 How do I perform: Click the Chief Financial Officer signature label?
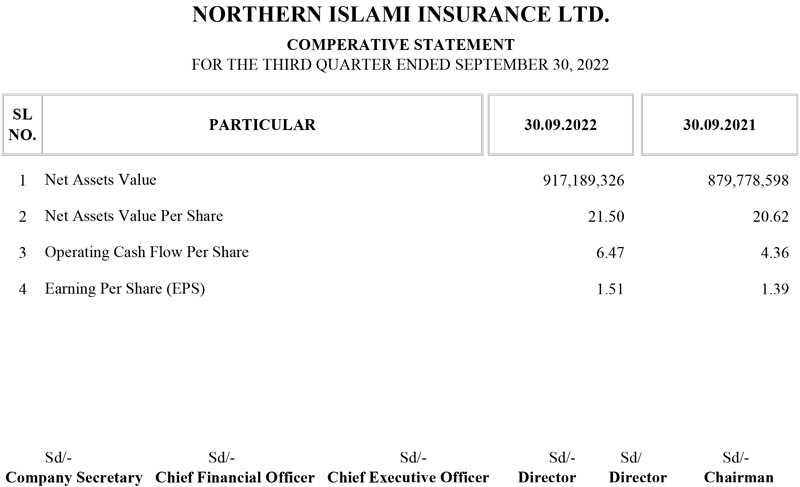tap(235, 477)
